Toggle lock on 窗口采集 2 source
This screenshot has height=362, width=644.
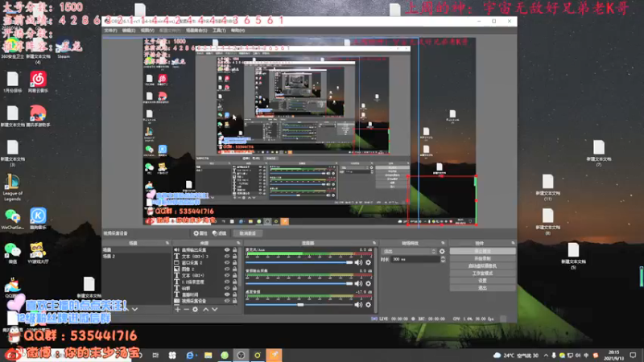pyautogui.click(x=234, y=263)
